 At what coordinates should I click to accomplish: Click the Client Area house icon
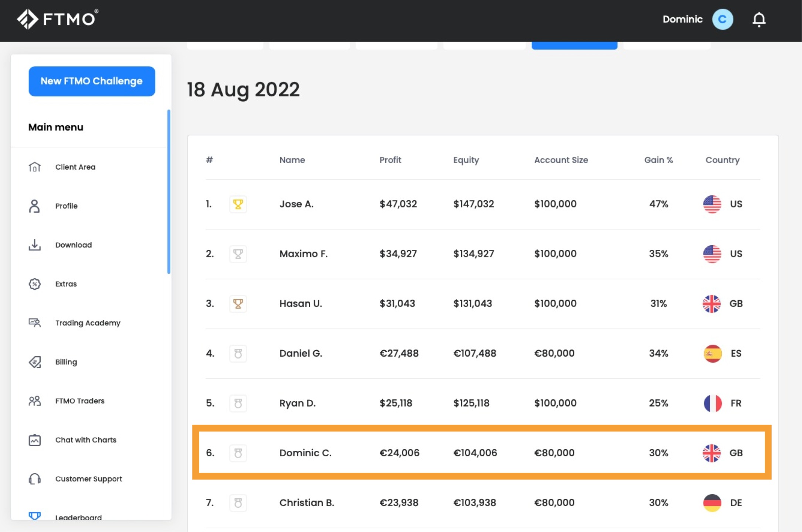(x=35, y=167)
